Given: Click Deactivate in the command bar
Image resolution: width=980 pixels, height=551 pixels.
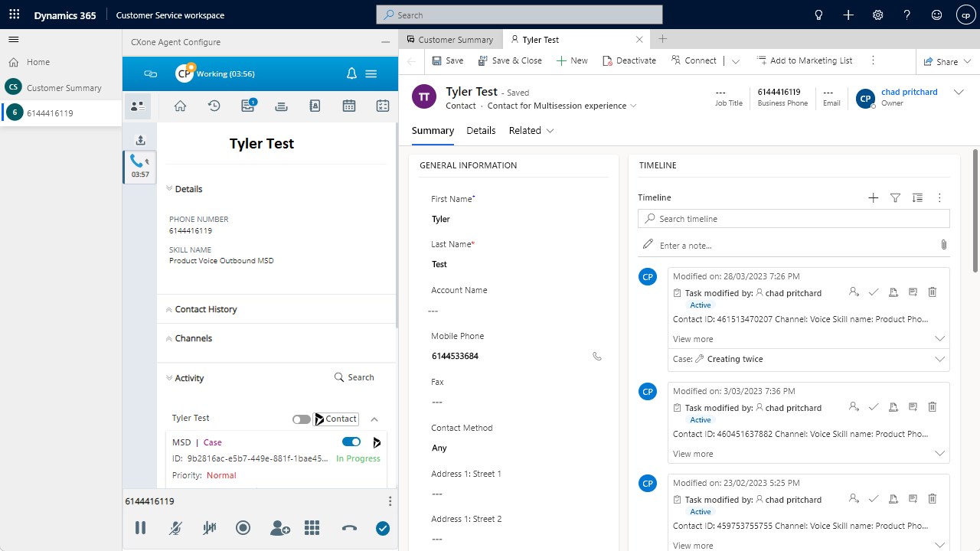Looking at the screenshot, I should [x=629, y=61].
